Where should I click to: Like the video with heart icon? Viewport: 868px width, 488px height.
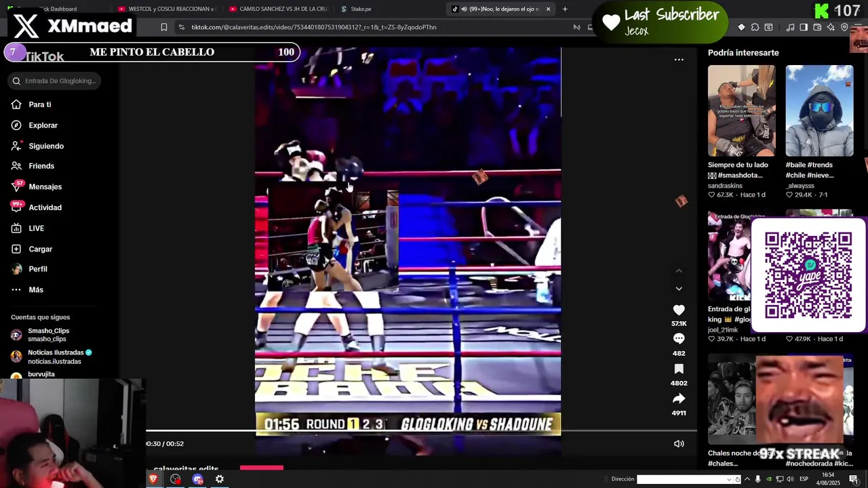pos(679,310)
